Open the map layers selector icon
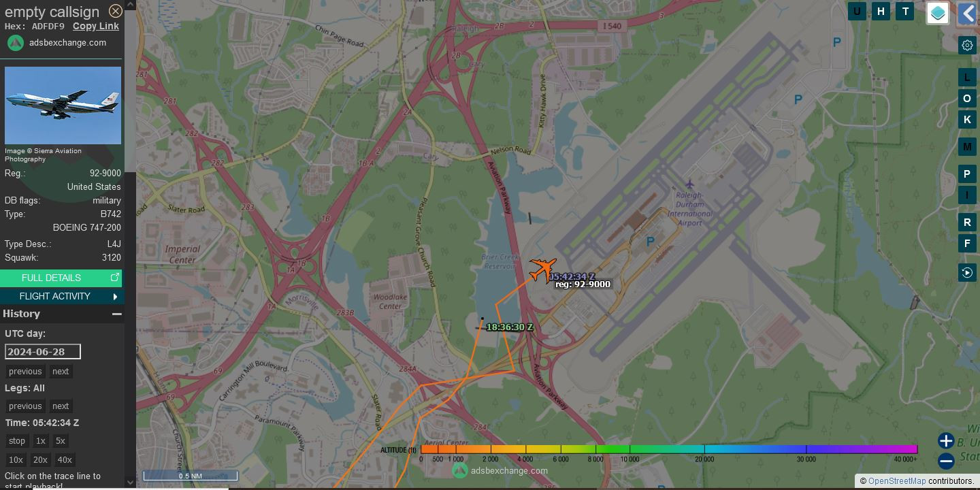The height and width of the screenshot is (490, 980). click(x=938, y=13)
